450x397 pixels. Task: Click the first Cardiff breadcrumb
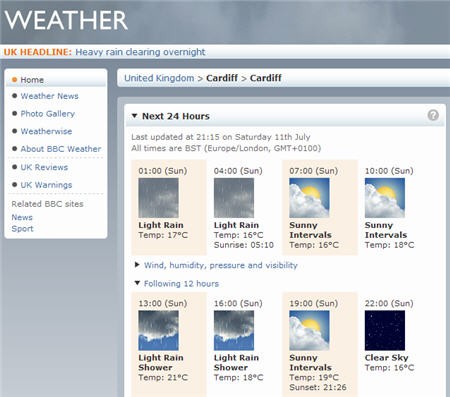pyautogui.click(x=222, y=78)
